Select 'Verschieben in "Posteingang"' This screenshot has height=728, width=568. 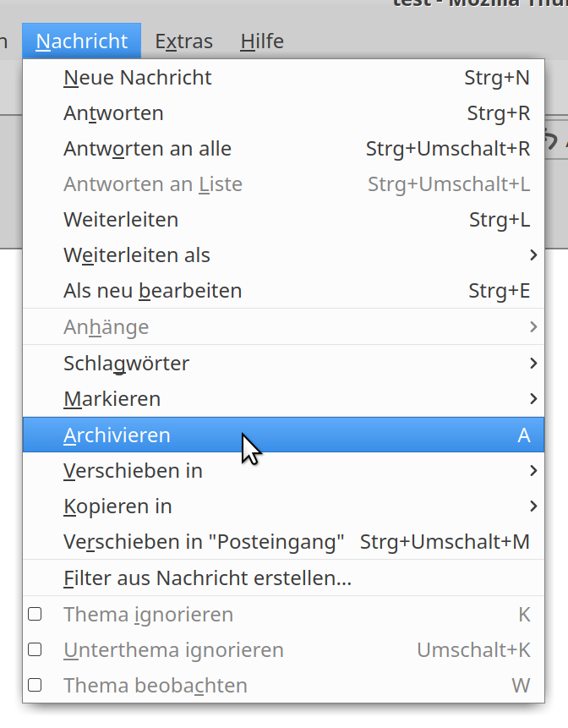tap(204, 542)
